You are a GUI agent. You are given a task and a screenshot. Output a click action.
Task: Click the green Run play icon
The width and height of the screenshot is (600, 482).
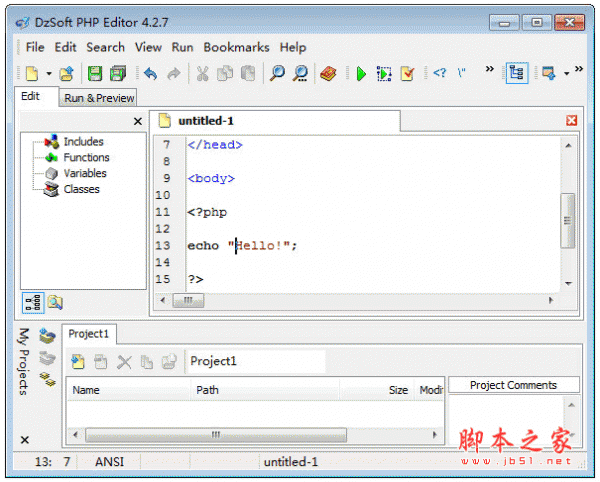coord(361,73)
